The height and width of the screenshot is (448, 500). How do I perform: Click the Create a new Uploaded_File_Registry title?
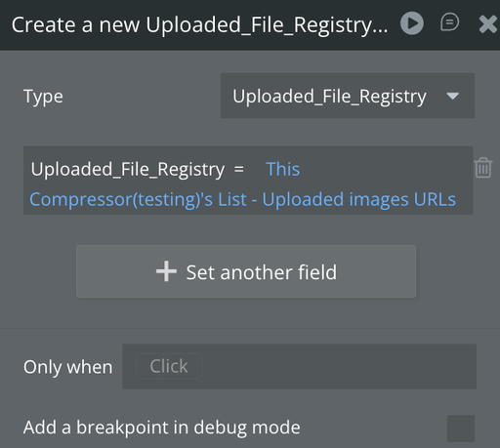[199, 25]
